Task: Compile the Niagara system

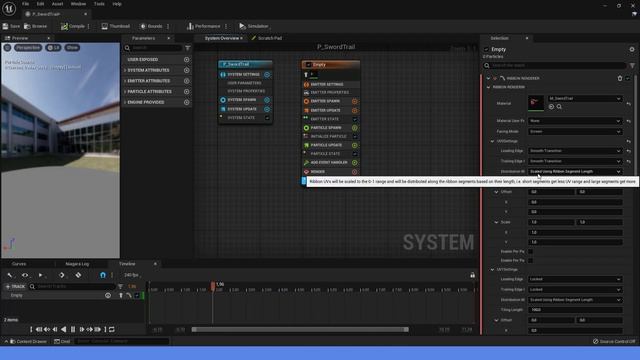Action: click(73, 26)
